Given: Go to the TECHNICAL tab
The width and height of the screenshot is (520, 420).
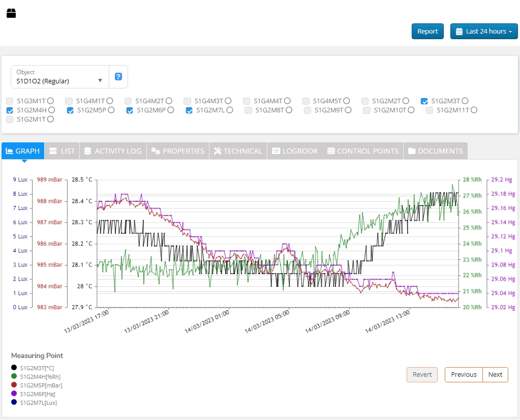Looking at the screenshot, I should pos(238,151).
